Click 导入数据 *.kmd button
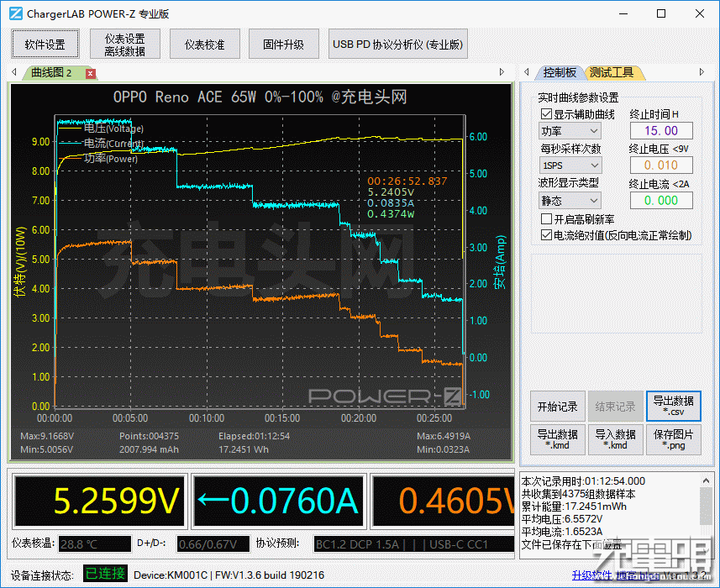This screenshot has height=588, width=720. 615,439
